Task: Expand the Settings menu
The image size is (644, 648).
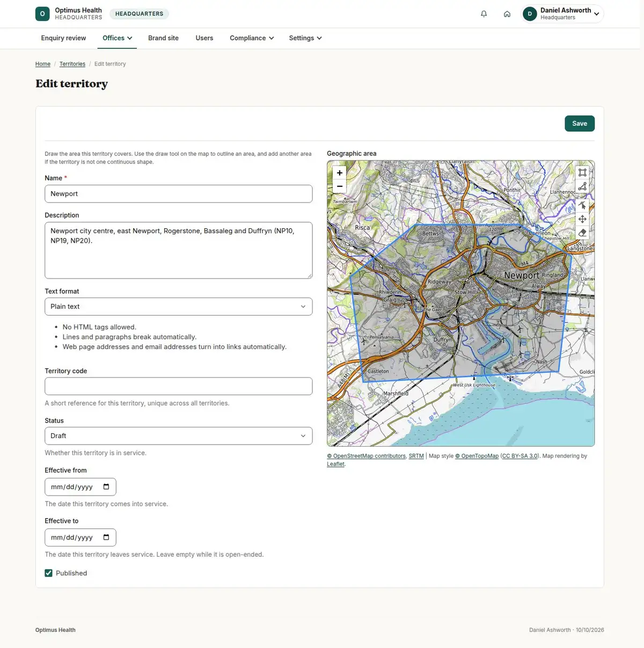Action: click(305, 38)
